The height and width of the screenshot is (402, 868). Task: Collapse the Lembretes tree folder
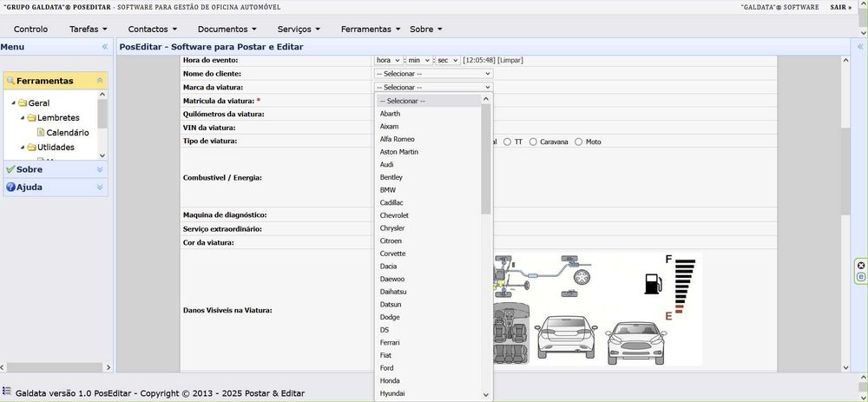23,118
